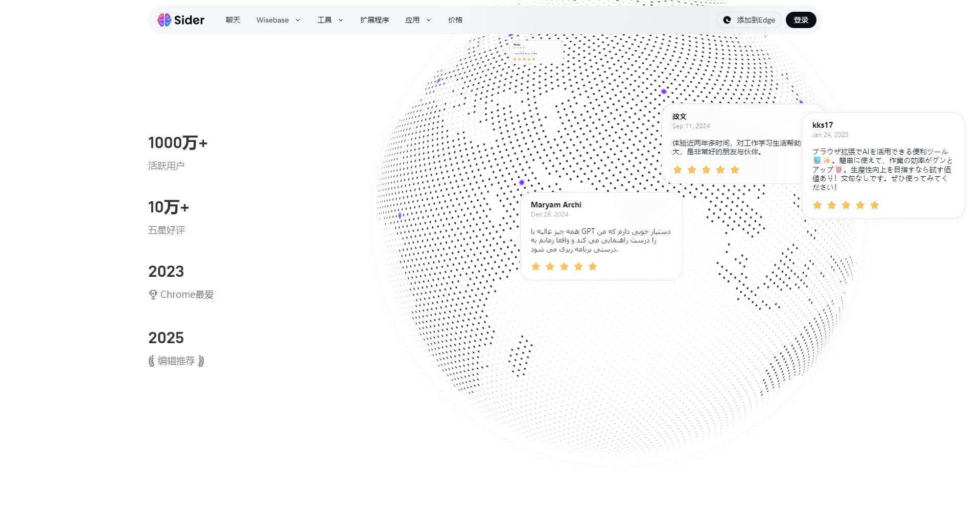The image size is (980, 524).
Task: Click the fifth star in kks17 review
Action: tap(874, 205)
